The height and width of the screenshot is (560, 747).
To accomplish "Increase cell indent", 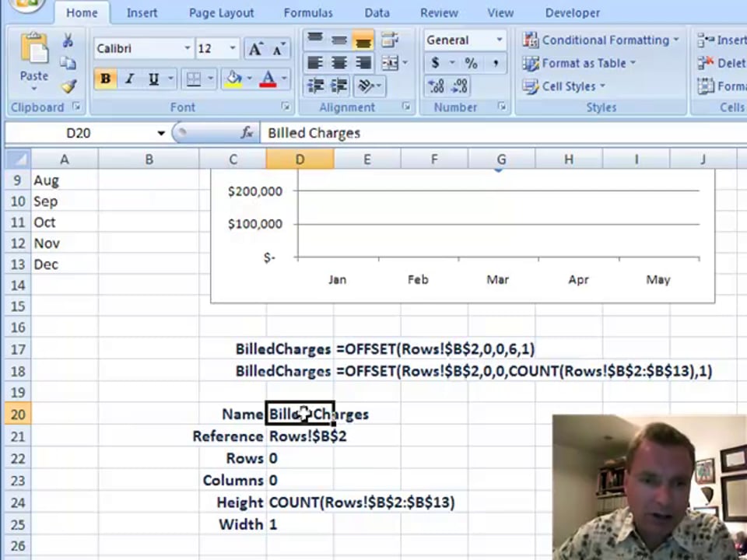I will 339,86.
